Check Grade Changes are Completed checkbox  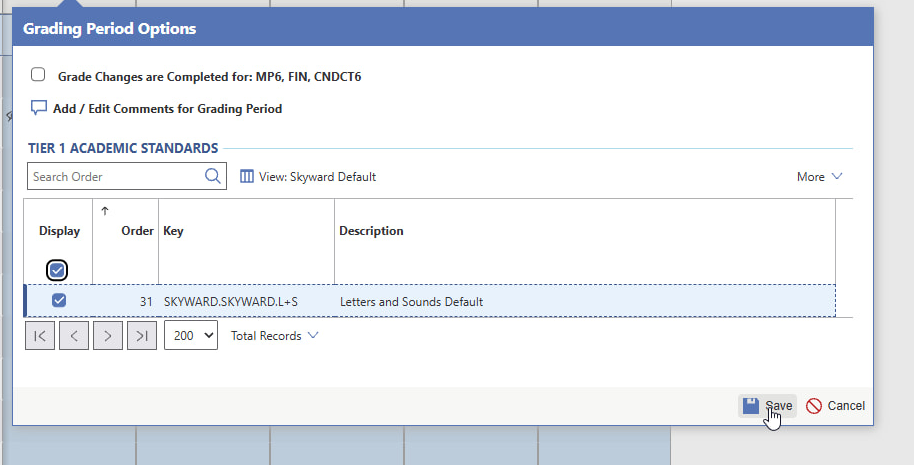pyautogui.click(x=38, y=75)
